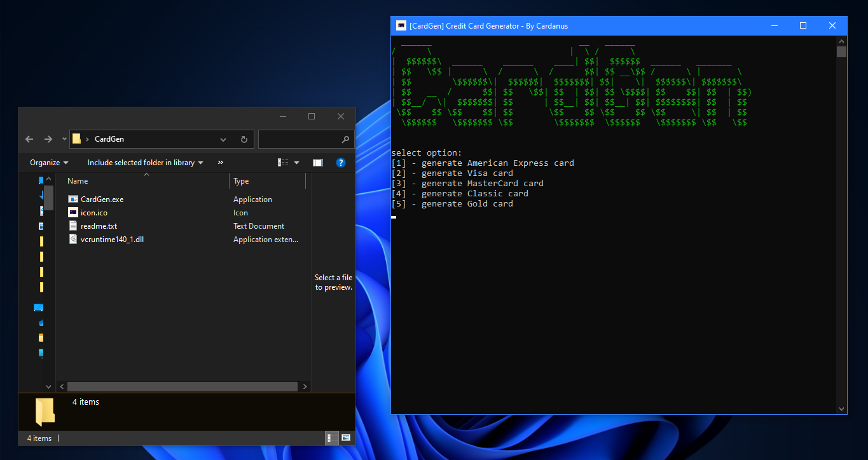Maximize the CardGen console window

[x=803, y=26]
